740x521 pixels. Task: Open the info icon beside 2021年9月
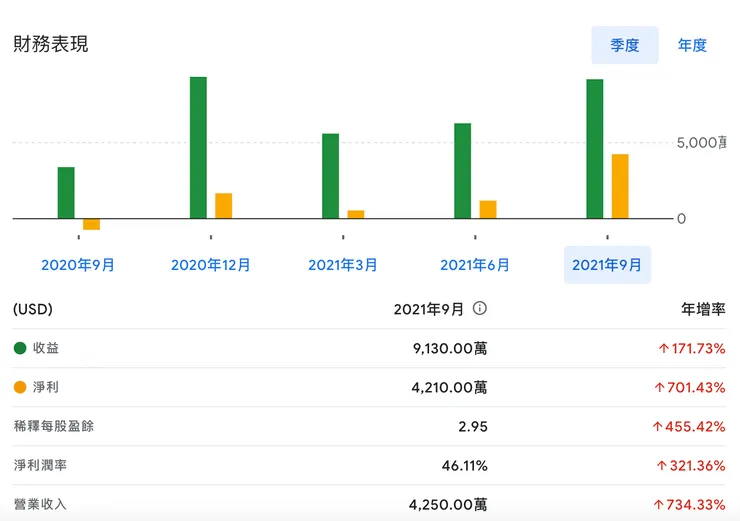click(479, 309)
